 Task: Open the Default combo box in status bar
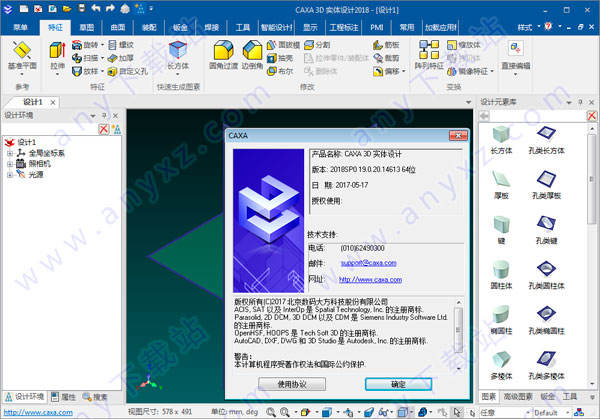tap(552, 412)
